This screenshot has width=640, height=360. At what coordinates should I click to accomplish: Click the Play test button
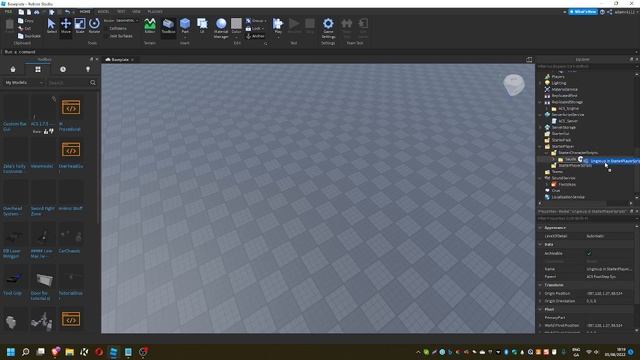pos(278,26)
